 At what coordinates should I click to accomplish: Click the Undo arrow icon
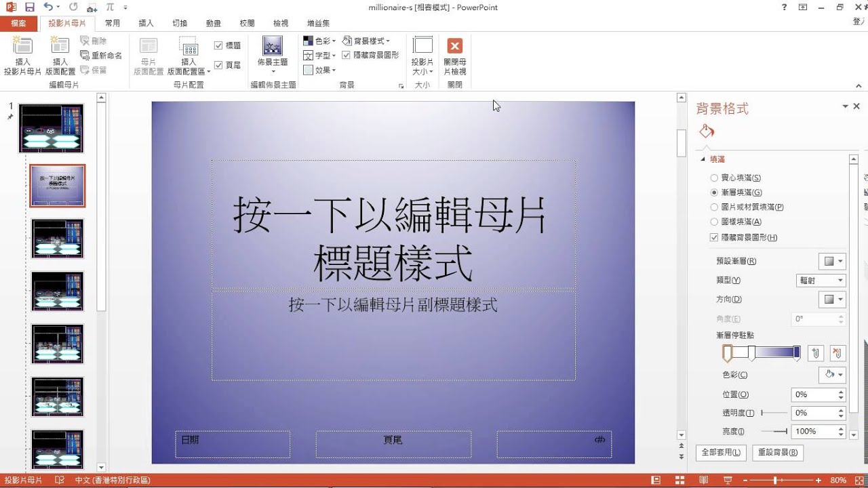48,7
